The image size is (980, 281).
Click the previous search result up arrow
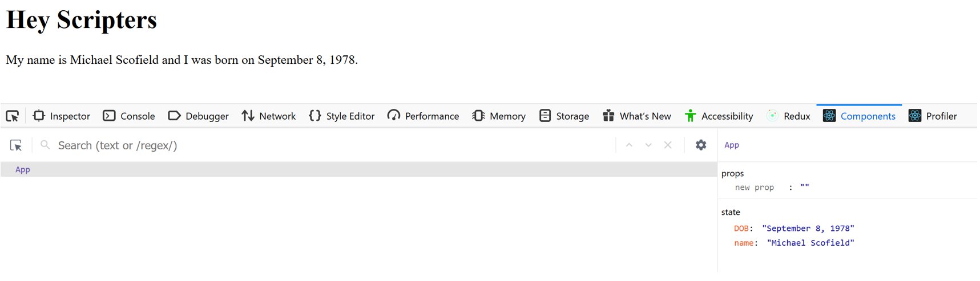coord(629,145)
